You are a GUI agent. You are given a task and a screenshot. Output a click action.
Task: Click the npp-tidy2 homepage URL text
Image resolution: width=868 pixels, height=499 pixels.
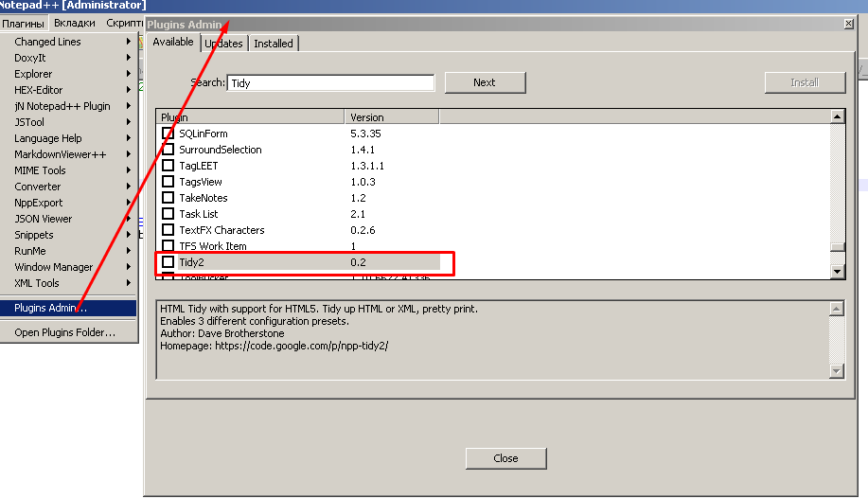click(x=302, y=346)
